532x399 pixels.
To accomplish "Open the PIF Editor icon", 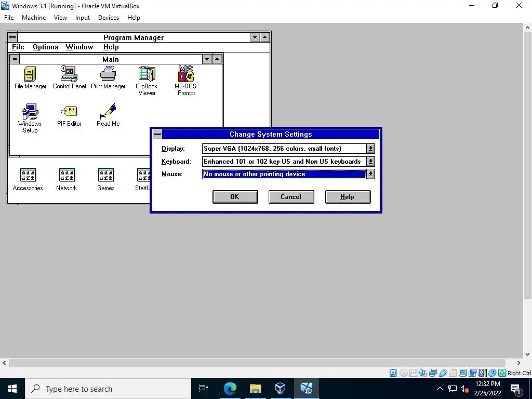I will point(69,116).
